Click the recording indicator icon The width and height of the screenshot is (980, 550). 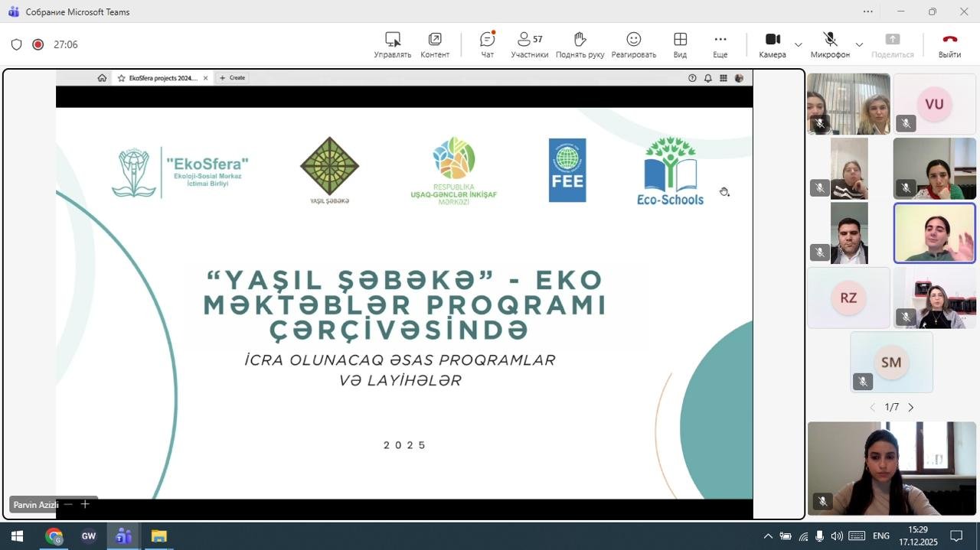38,44
